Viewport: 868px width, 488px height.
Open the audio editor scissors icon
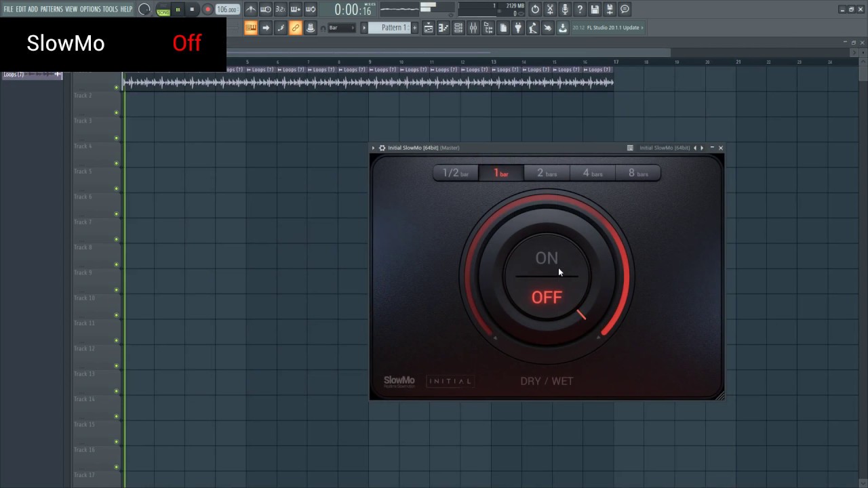(x=550, y=9)
